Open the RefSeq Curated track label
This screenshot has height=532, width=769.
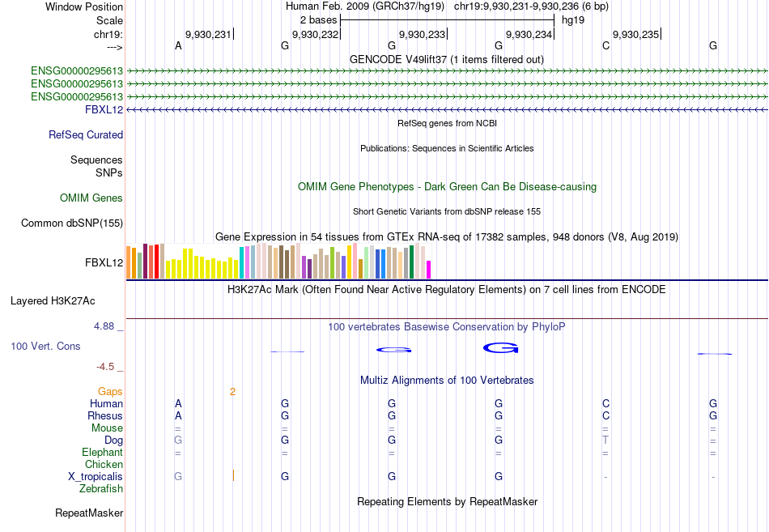[x=85, y=134]
